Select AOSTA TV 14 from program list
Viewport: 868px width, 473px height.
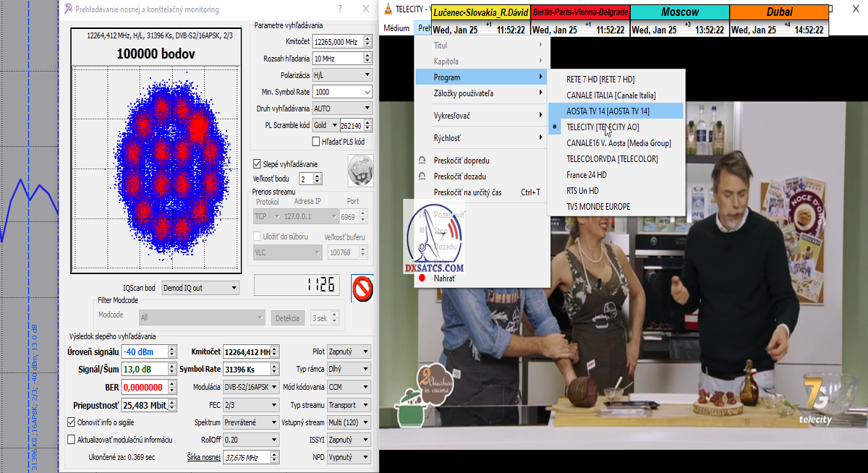click(608, 111)
